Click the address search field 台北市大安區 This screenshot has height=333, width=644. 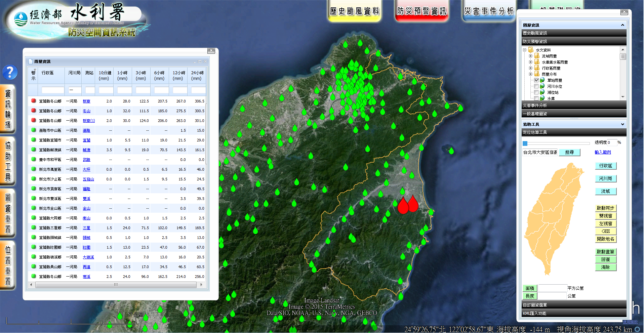point(540,152)
